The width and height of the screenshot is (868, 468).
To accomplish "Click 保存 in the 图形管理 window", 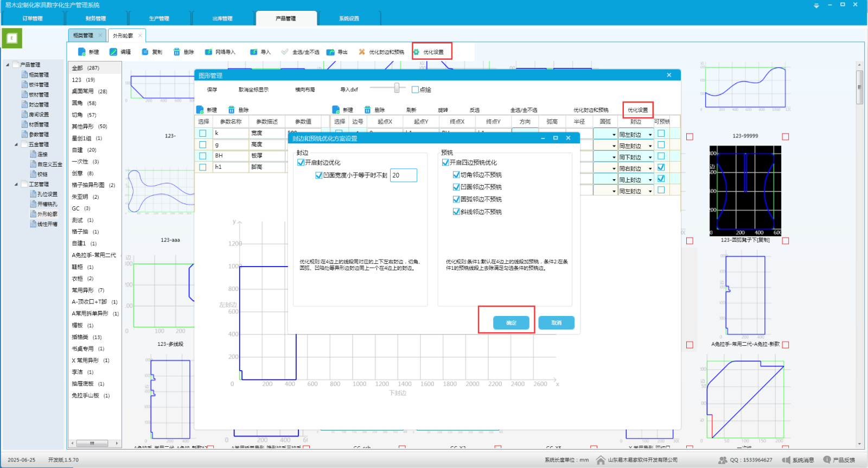I will tap(212, 90).
